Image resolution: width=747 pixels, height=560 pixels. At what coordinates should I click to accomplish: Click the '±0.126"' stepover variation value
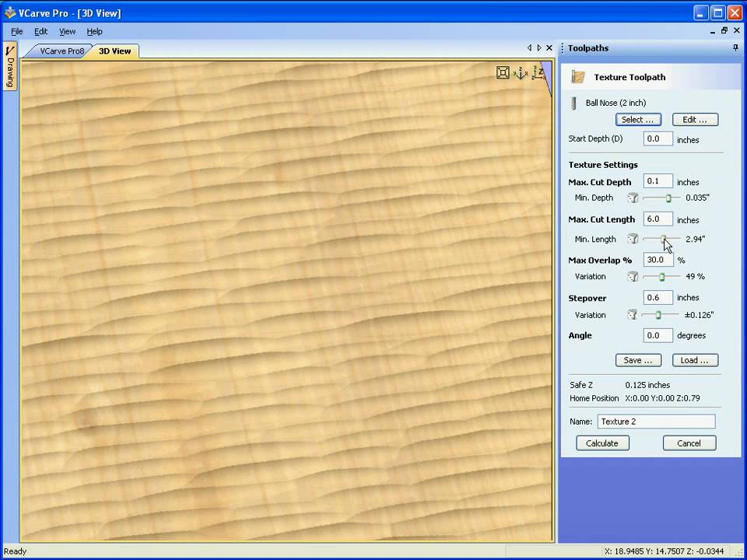[x=699, y=315]
